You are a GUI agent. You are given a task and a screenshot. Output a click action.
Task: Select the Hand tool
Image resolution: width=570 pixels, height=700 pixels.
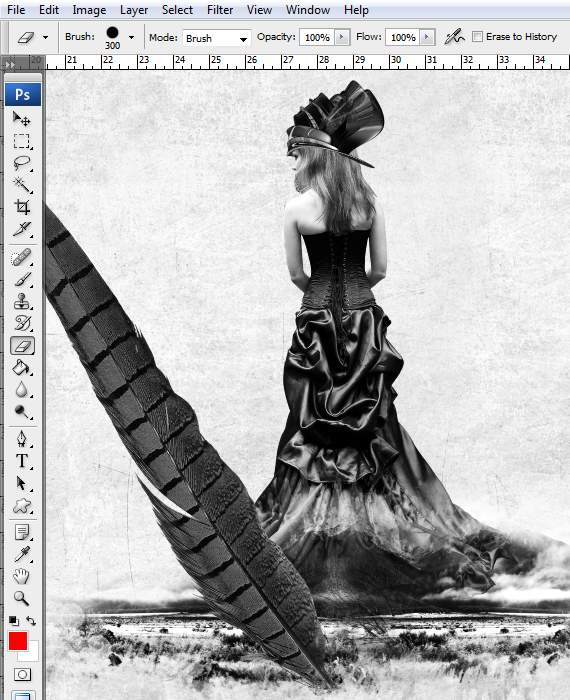click(x=21, y=576)
